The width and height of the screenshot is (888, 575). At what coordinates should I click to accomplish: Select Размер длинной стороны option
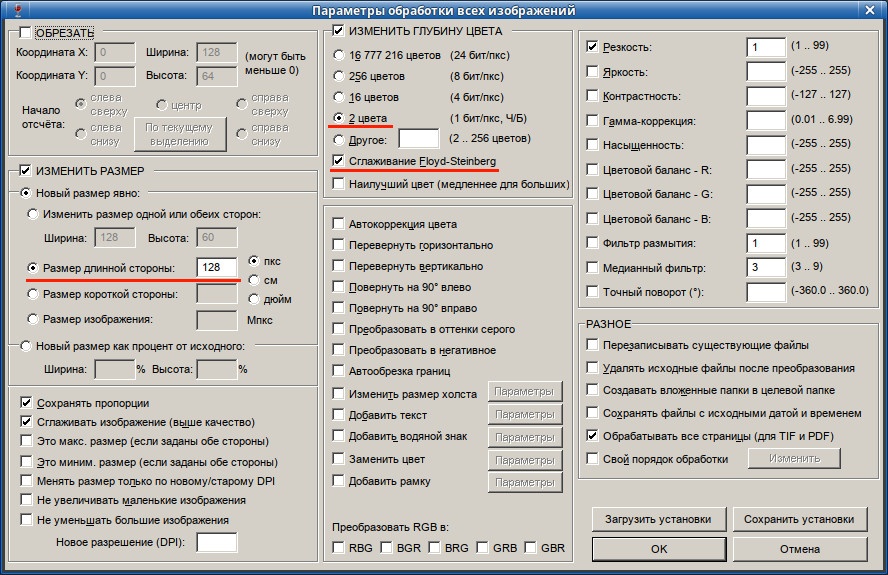click(x=33, y=268)
